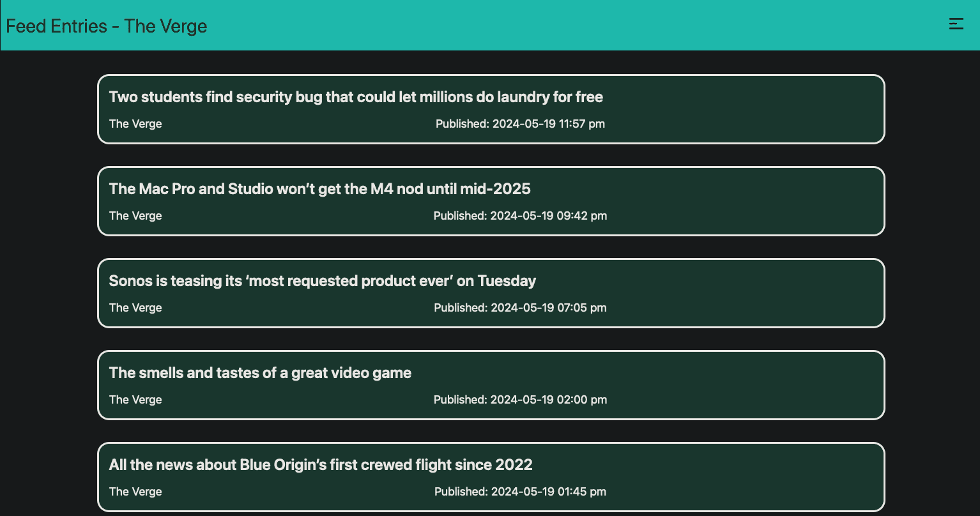Click empty teal area of the header bar

pyautogui.click(x=575, y=26)
